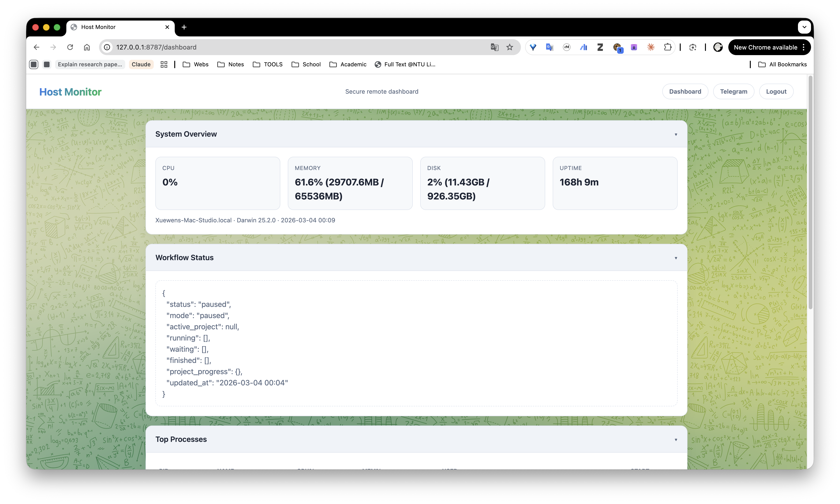Viewport: 840px width, 504px height.
Task: Open the browser home page
Action: coord(87,47)
